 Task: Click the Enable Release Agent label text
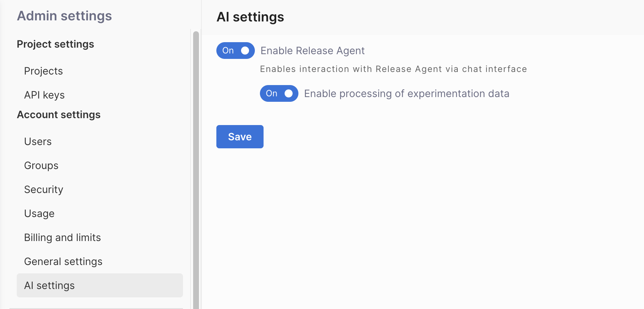pos(312,51)
